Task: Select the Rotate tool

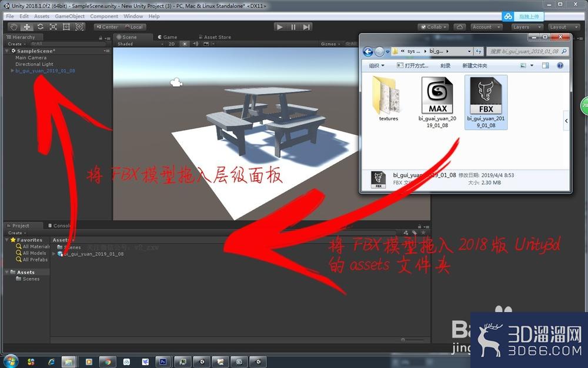Action: point(40,26)
